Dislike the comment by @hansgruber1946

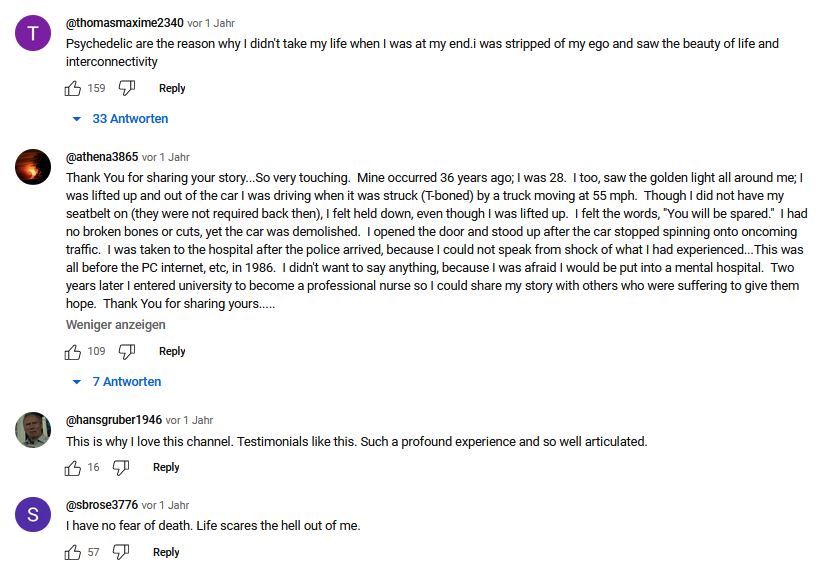[x=121, y=467]
